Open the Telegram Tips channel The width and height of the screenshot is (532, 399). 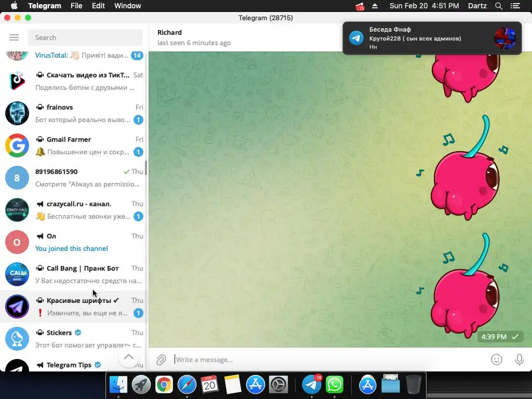click(x=73, y=365)
